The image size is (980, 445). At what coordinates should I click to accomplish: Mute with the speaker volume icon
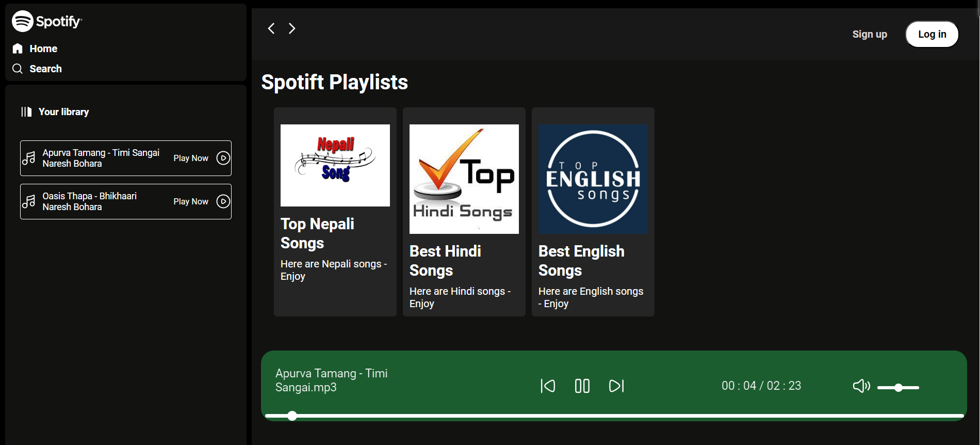click(x=861, y=386)
